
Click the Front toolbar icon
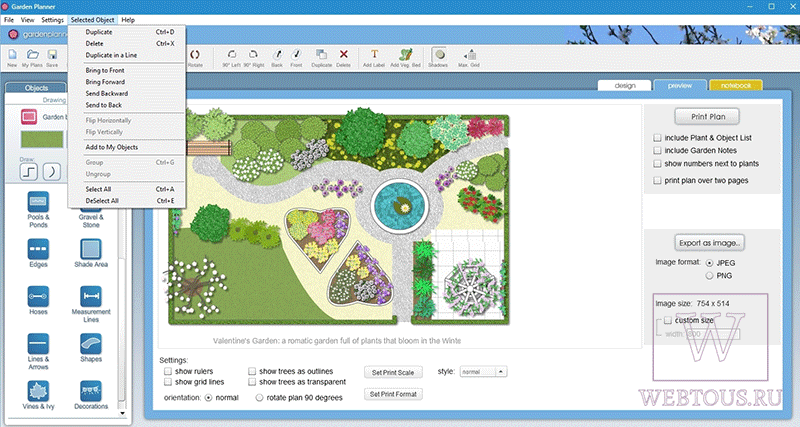tap(296, 55)
